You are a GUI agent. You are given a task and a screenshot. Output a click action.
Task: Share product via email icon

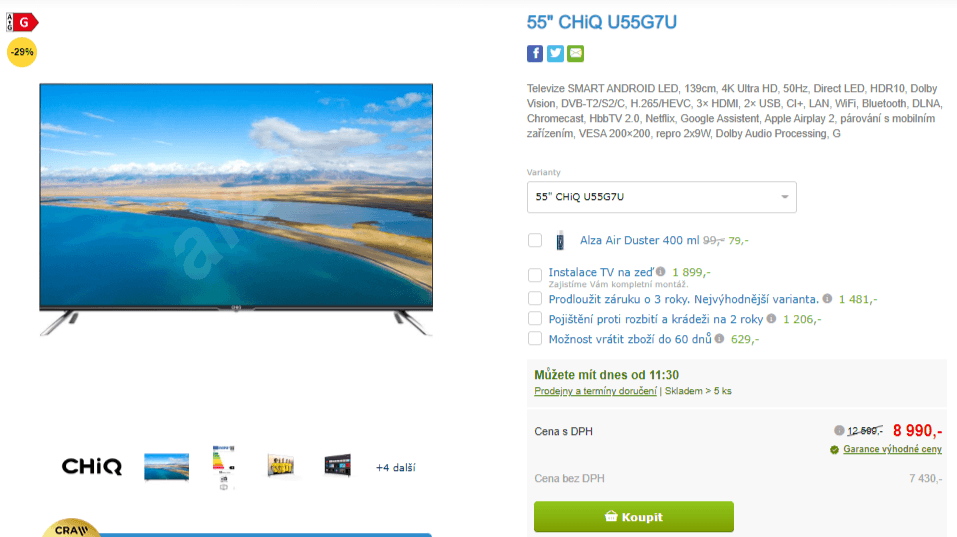pos(576,54)
